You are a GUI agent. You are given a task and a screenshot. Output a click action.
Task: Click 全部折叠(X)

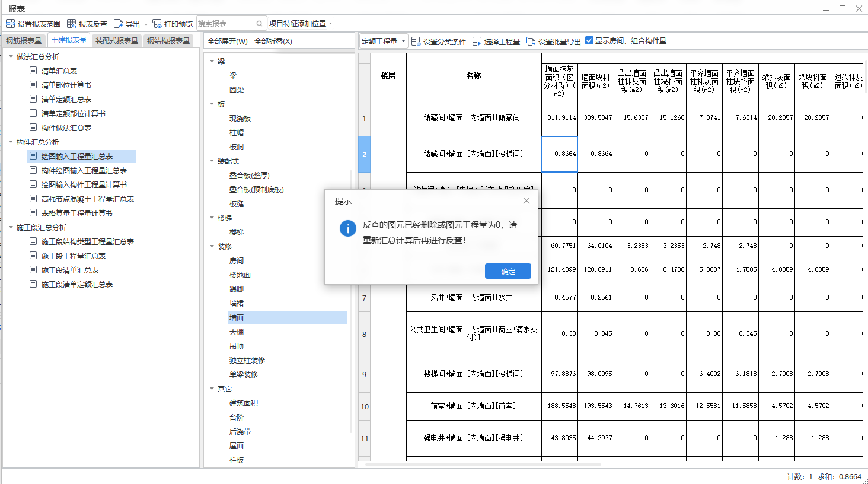tap(273, 41)
